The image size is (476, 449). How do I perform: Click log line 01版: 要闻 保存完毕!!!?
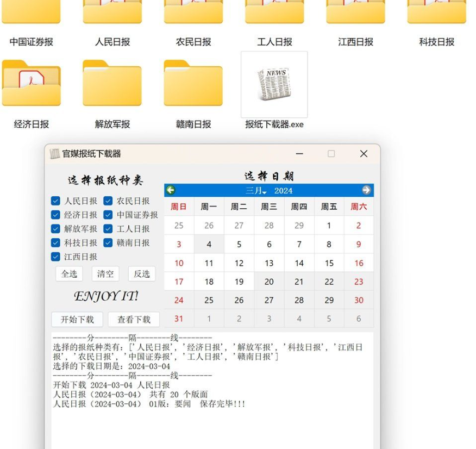coord(197,404)
